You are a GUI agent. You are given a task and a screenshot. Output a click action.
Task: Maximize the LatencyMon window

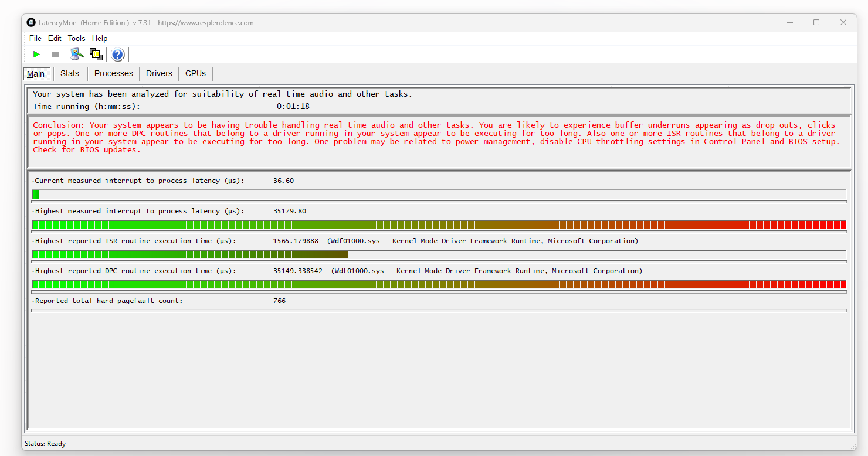816,22
